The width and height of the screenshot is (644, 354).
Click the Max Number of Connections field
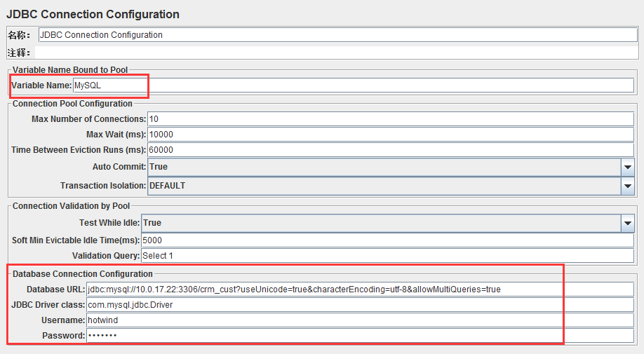tap(391, 119)
